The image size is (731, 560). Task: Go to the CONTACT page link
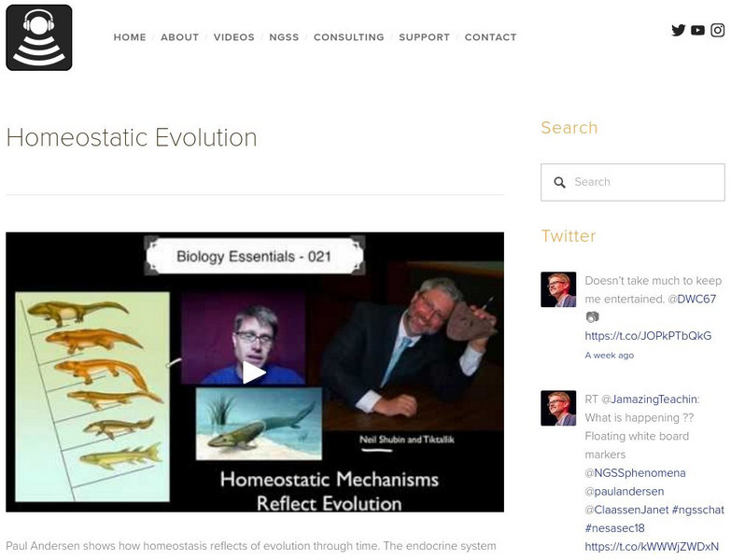coord(490,37)
